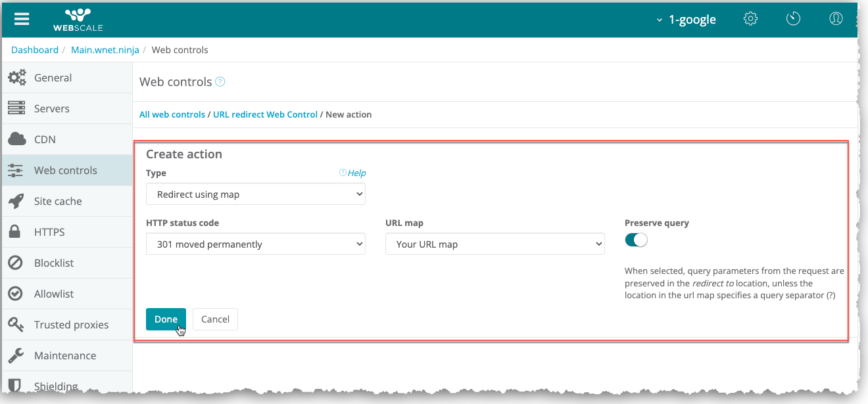Select Servers in the sidebar
Viewport: 868px width, 404px height.
tap(51, 108)
